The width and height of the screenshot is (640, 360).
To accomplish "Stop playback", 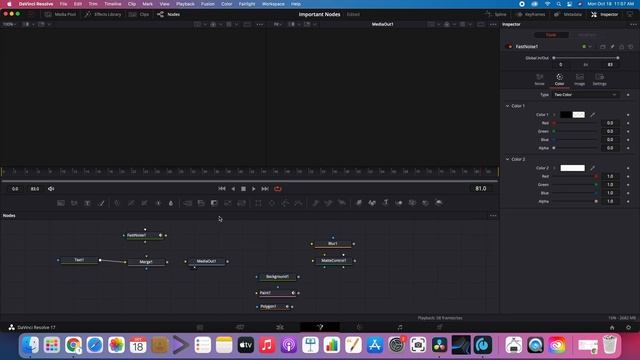I will (x=243, y=189).
